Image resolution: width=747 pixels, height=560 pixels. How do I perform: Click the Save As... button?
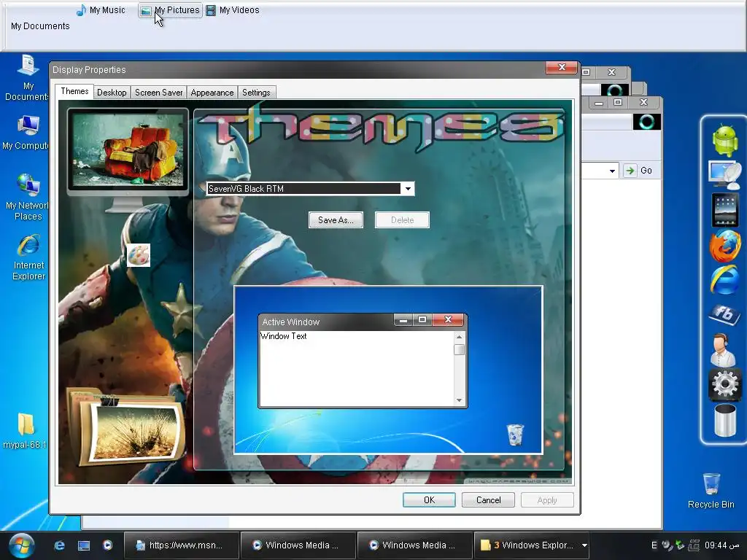pos(336,220)
